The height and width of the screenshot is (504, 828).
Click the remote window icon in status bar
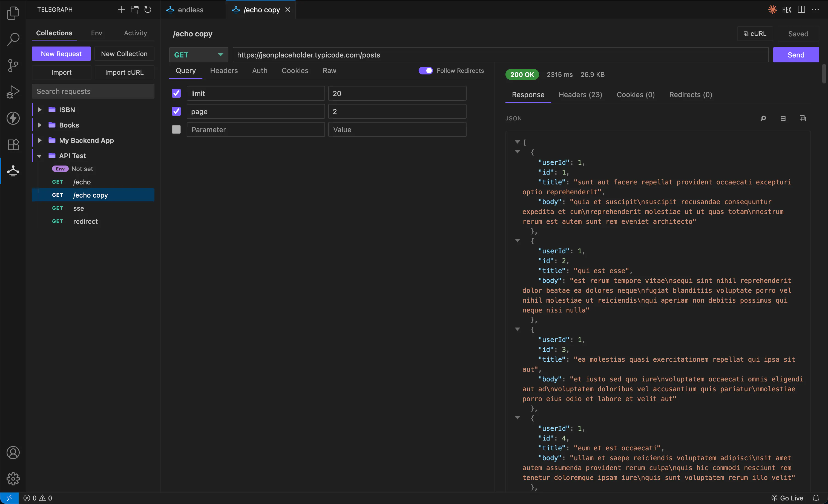pos(9,498)
